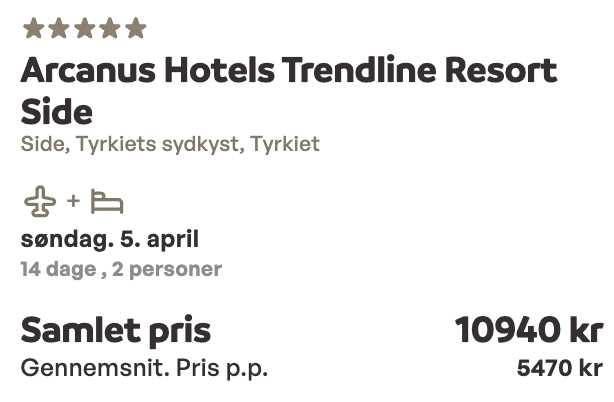
Task: Click the first rating star
Action: (33, 28)
